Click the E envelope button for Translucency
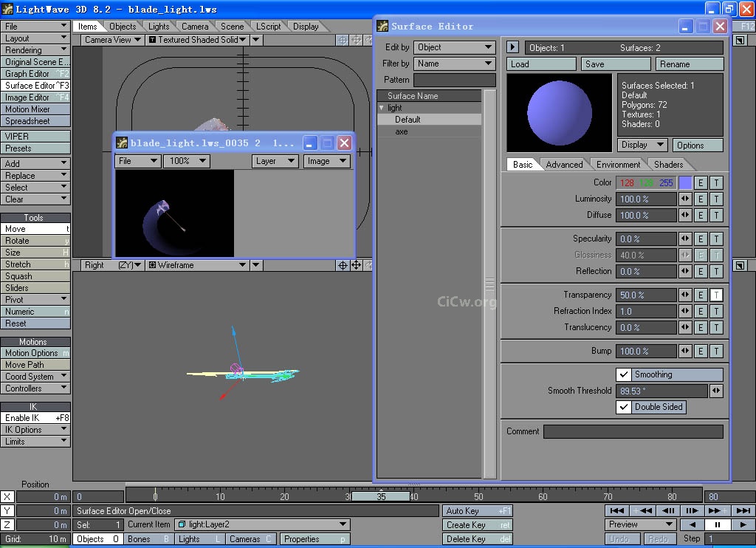The image size is (756, 548). click(701, 327)
